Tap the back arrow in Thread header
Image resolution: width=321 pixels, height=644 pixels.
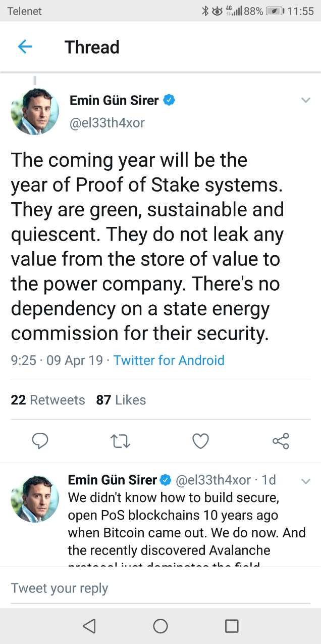tap(25, 47)
